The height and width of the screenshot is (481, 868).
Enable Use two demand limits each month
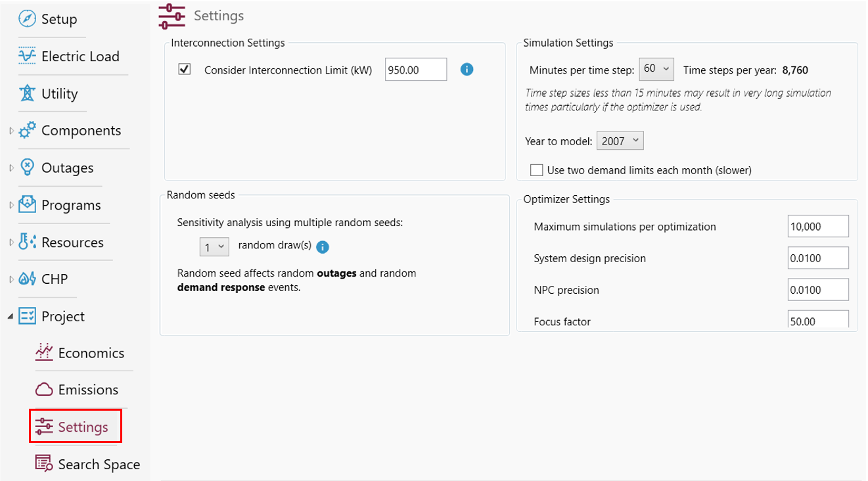(x=537, y=170)
